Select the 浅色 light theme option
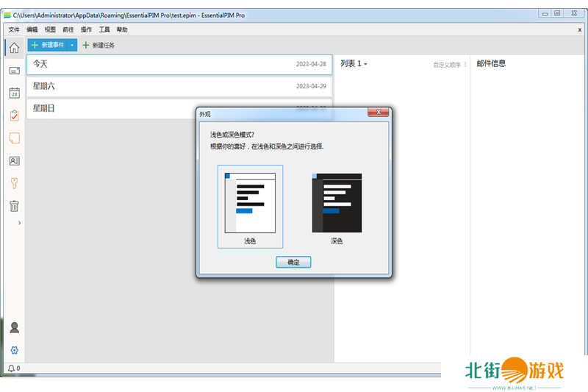This screenshot has width=588, height=392. click(250, 207)
